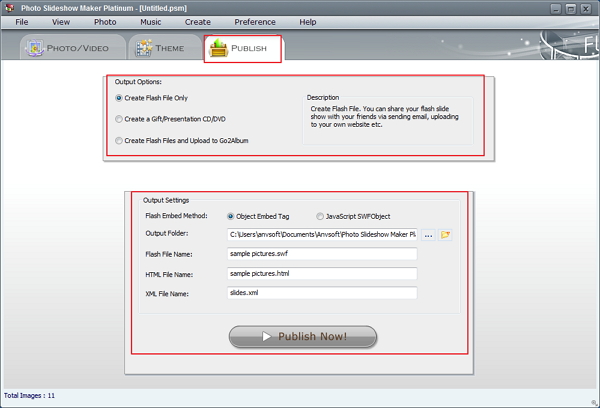Viewport: 600px width, 408px height.
Task: Maximize the Photo Slideshow Maker window
Action: click(x=571, y=8)
